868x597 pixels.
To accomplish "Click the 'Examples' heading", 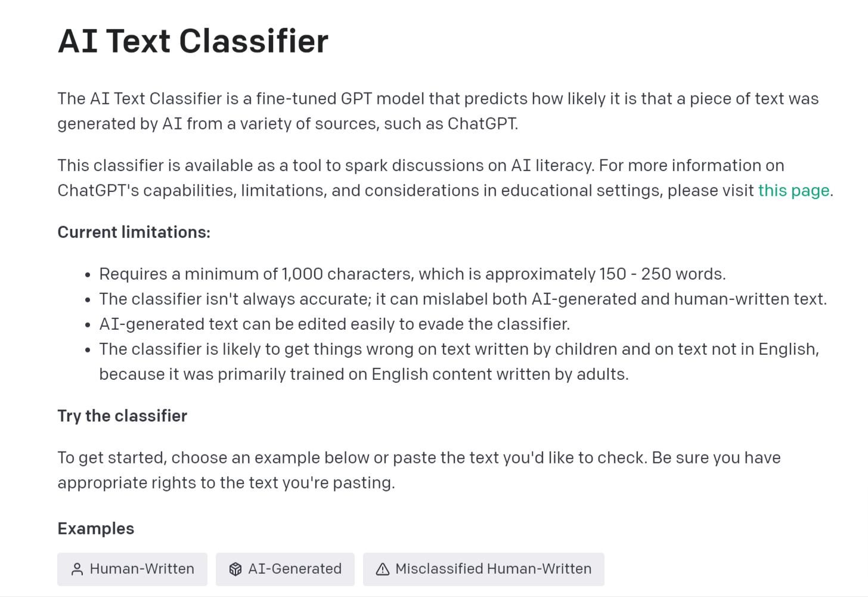I will (95, 528).
